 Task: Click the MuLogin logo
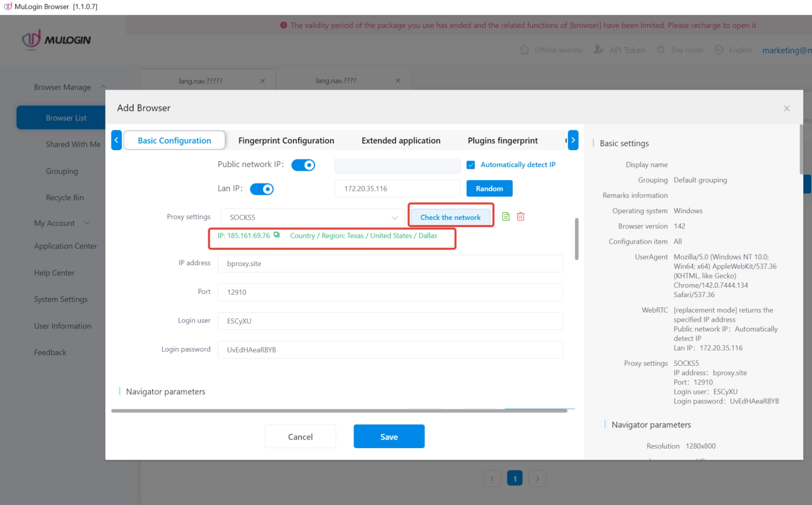point(55,39)
